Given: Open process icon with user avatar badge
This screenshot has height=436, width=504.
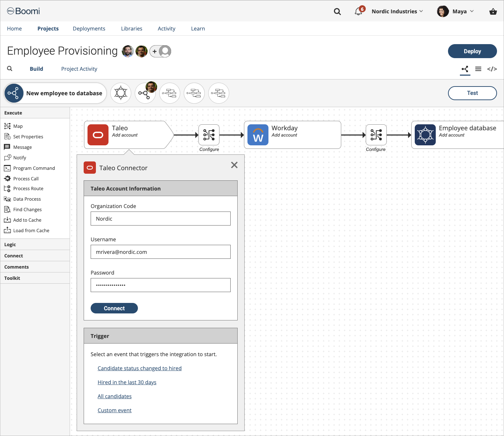Looking at the screenshot, I should (x=145, y=93).
